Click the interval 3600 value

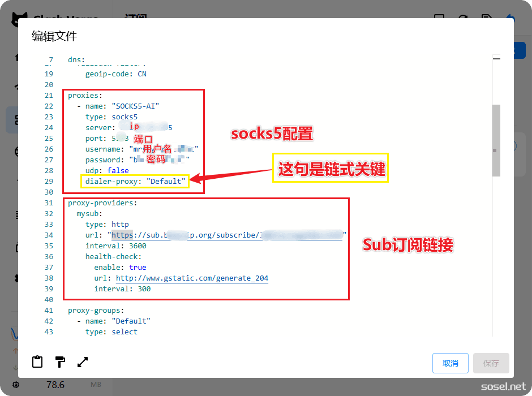coord(138,246)
